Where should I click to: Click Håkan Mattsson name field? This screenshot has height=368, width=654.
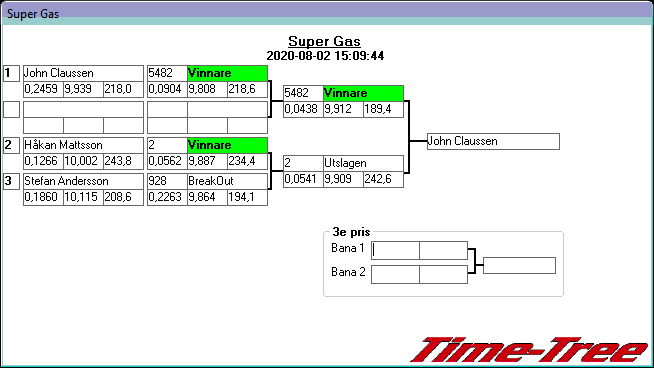pyautogui.click(x=83, y=145)
